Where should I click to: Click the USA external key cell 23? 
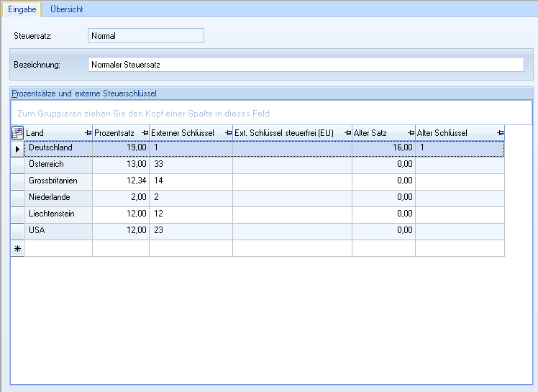(x=190, y=231)
